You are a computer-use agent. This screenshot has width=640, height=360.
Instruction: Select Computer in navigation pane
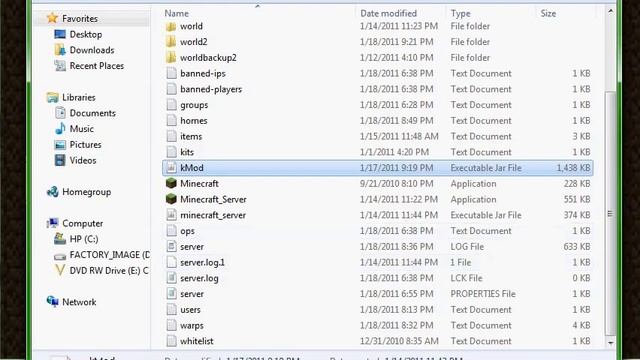82,224
